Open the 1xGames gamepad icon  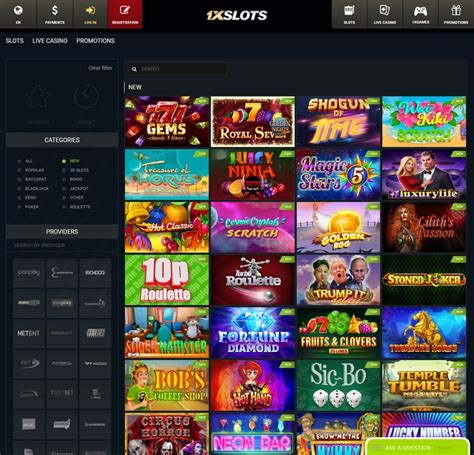[420, 11]
